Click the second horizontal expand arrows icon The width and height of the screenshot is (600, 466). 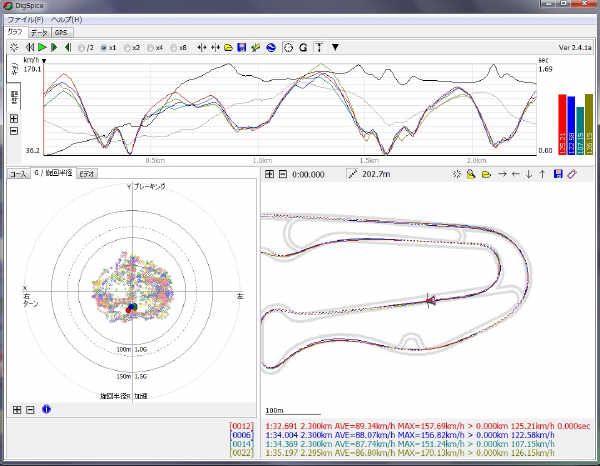point(215,47)
